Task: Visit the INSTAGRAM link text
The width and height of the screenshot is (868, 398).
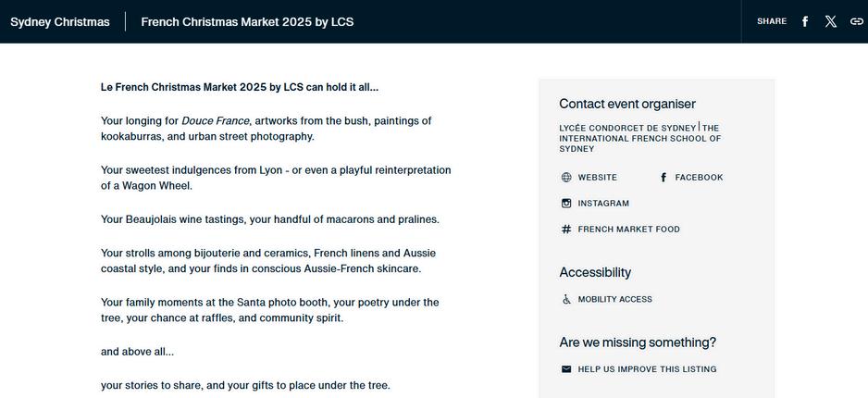Action: [603, 204]
